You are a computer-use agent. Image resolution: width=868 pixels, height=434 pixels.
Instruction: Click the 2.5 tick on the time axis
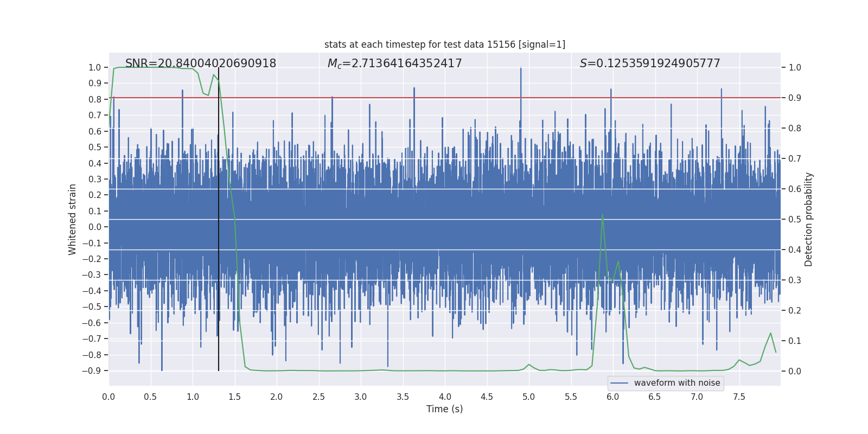click(x=318, y=397)
